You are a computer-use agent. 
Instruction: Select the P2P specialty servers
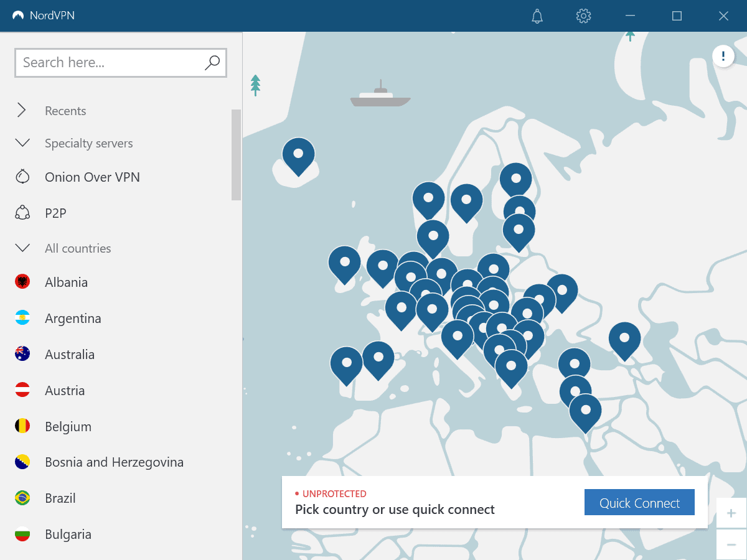(x=57, y=213)
